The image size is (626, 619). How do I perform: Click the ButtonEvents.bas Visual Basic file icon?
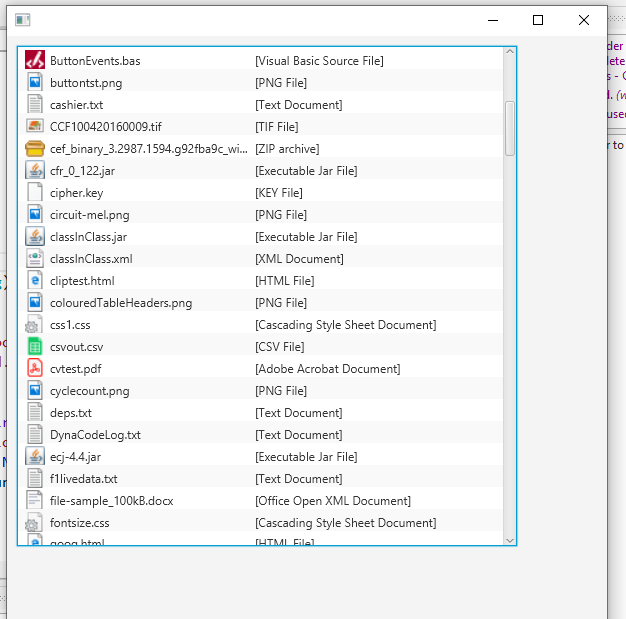click(34, 61)
